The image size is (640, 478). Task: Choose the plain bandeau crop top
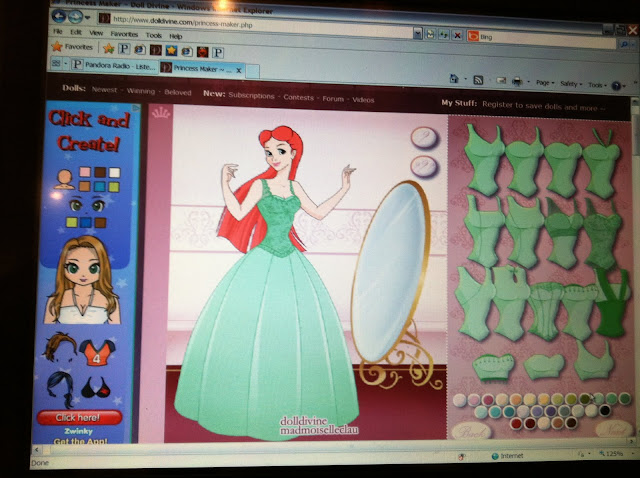click(544, 366)
